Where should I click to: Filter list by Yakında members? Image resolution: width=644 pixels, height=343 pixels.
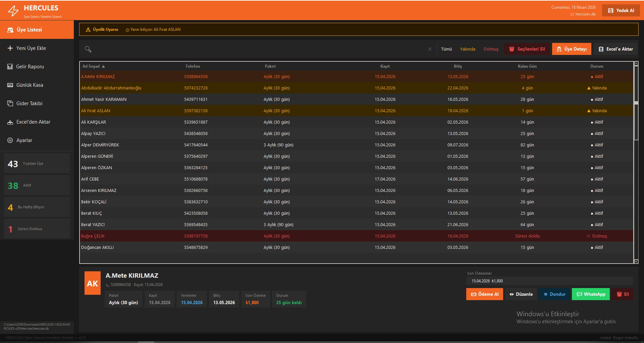coord(467,49)
